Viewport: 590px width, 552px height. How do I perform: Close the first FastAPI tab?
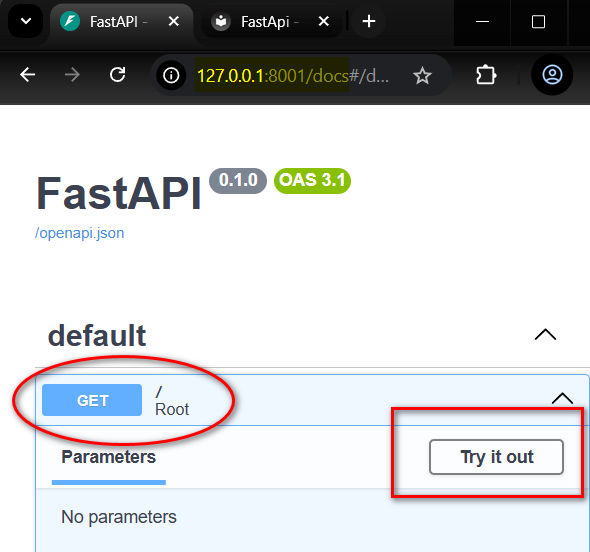(x=174, y=21)
